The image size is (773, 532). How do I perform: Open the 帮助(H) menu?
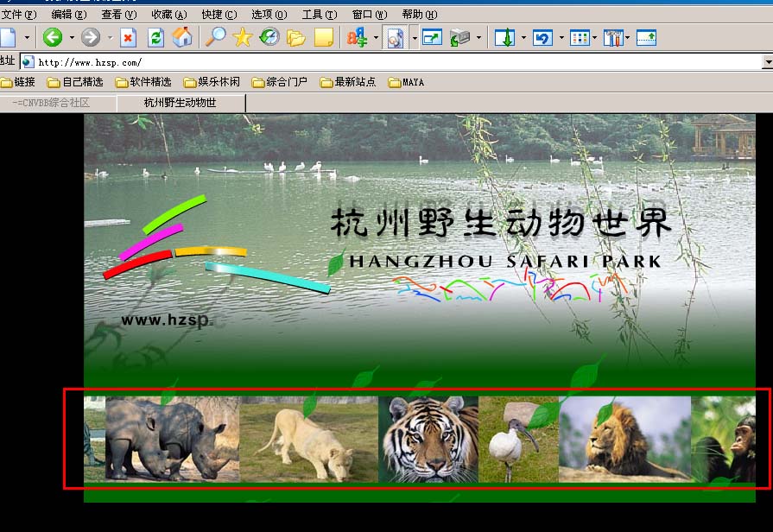420,15
